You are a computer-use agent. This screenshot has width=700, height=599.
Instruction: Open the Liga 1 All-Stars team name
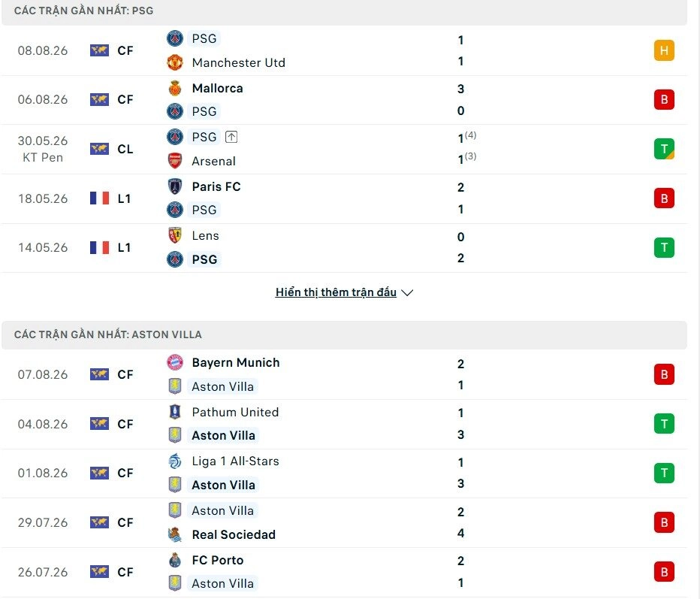tap(235, 461)
